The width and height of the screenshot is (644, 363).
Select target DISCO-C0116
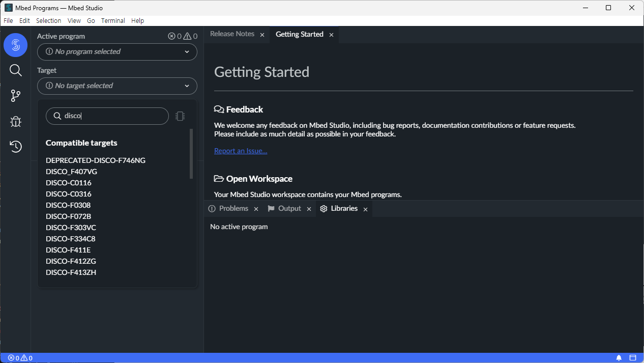pyautogui.click(x=69, y=183)
